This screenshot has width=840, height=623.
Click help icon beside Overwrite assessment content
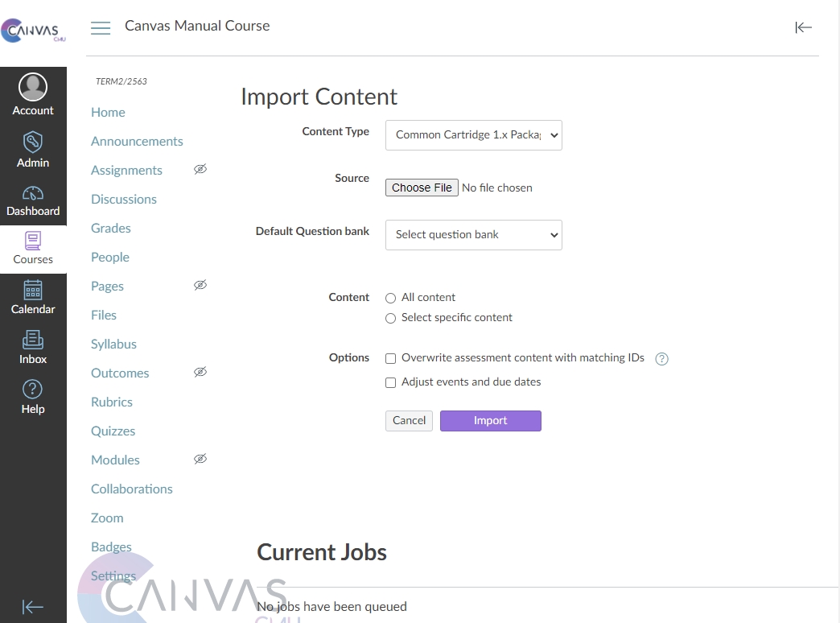point(662,359)
